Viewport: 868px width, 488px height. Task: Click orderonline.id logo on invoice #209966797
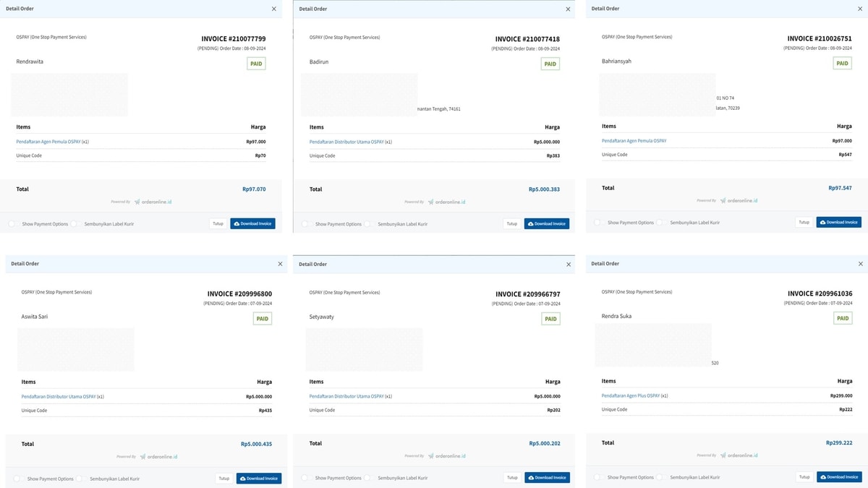(446, 456)
